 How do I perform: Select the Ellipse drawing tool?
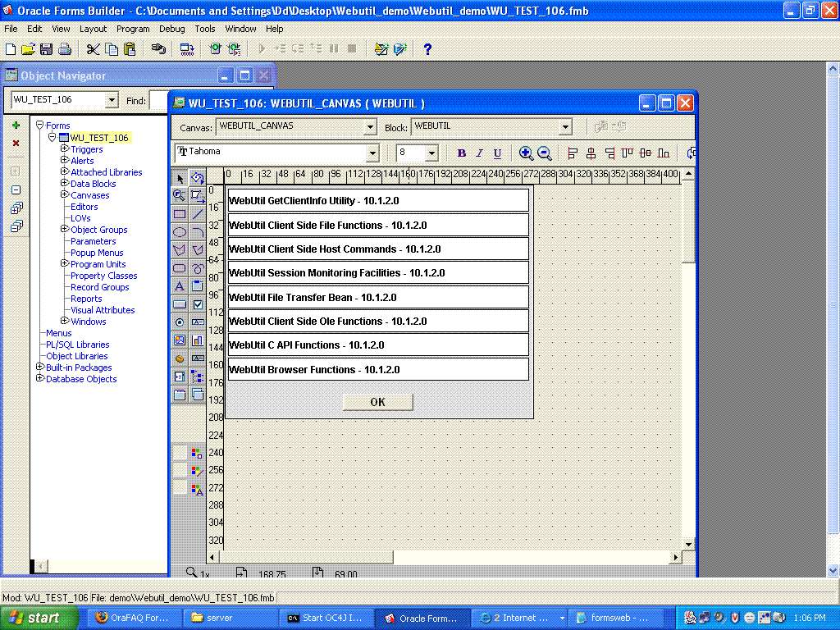tap(180, 232)
